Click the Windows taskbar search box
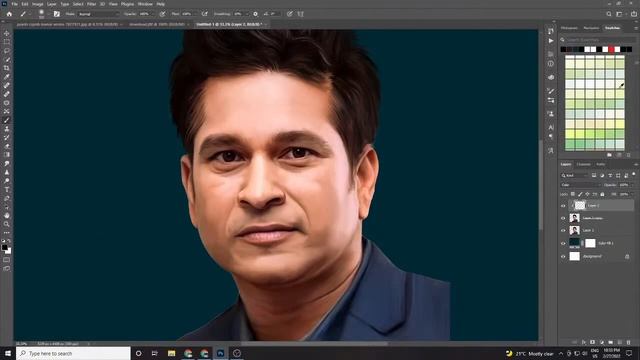The height and width of the screenshot is (360, 640). [73, 353]
